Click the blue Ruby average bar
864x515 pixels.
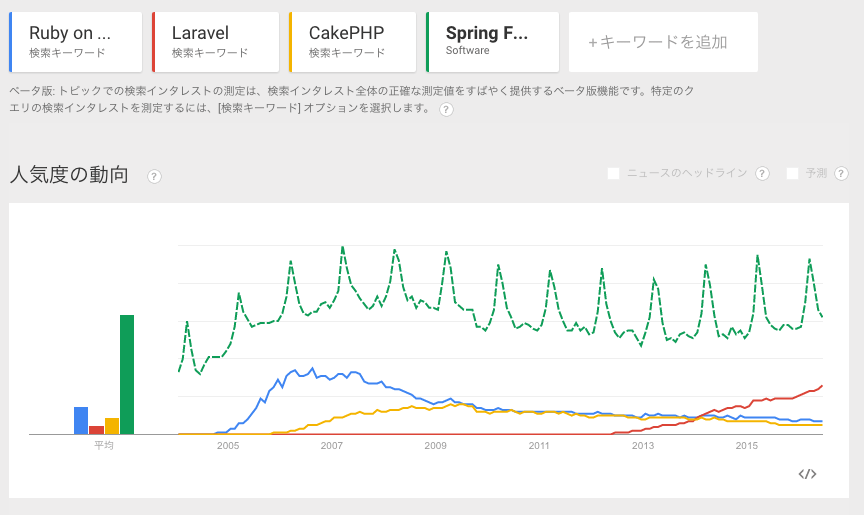click(81, 421)
